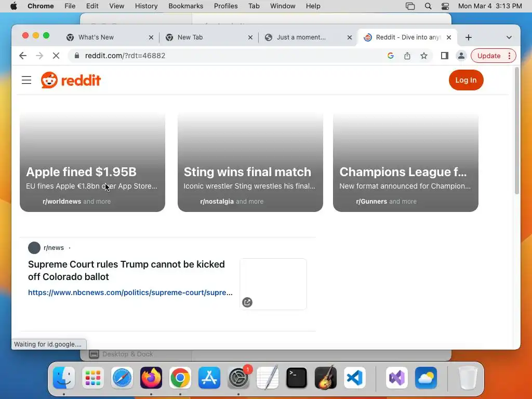Share this page via share icon

pyautogui.click(x=407, y=56)
